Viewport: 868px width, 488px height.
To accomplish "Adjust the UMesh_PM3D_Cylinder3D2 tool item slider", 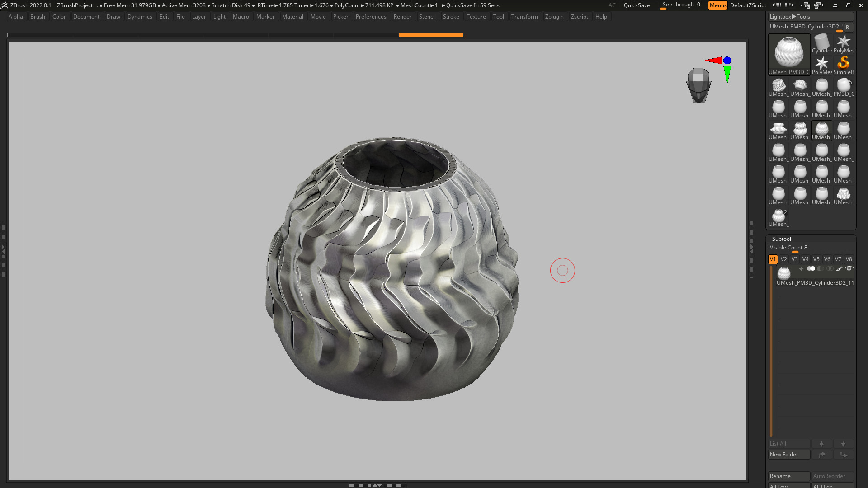I will coord(806,27).
